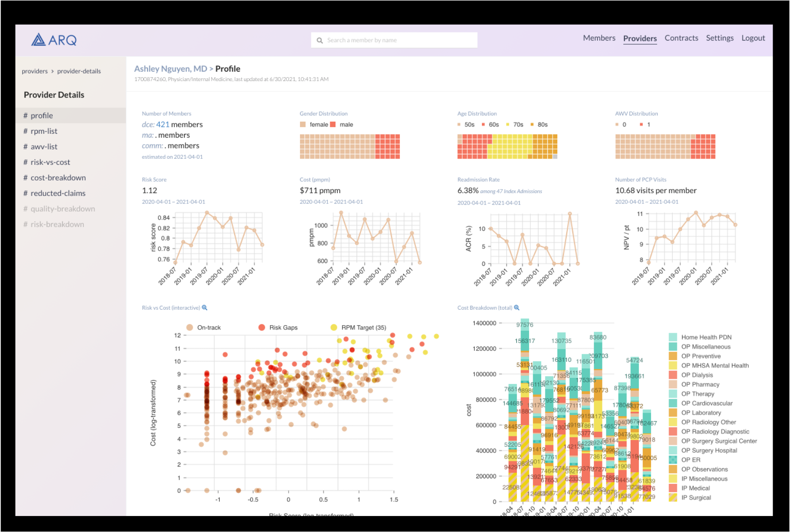Click the IP Surgical legend swatch
Viewport: 790px width, 532px height.
pyautogui.click(x=673, y=498)
